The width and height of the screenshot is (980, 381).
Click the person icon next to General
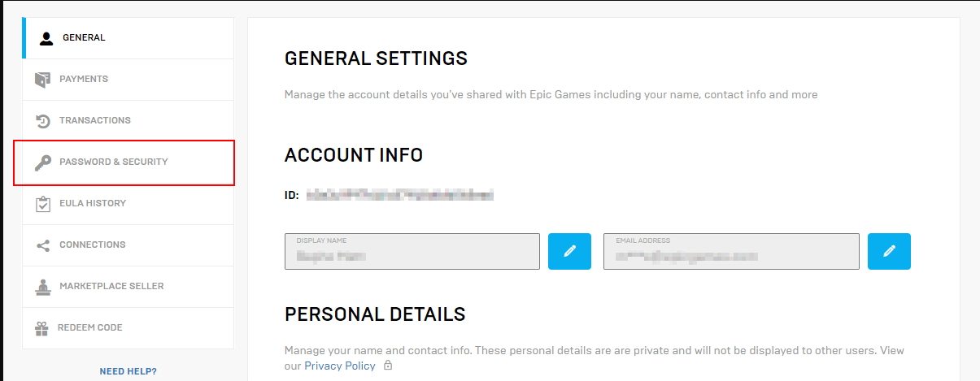pos(46,38)
